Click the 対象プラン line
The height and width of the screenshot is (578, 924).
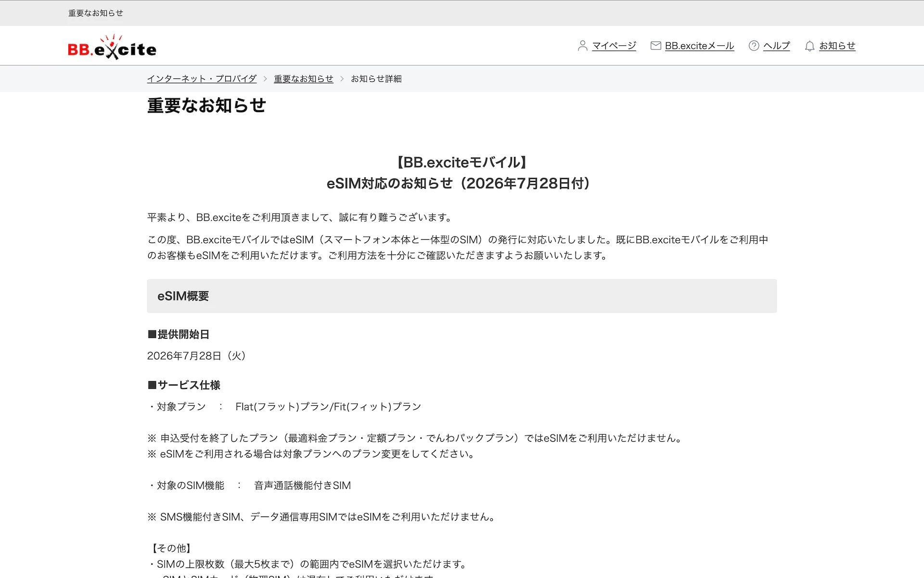tap(284, 407)
